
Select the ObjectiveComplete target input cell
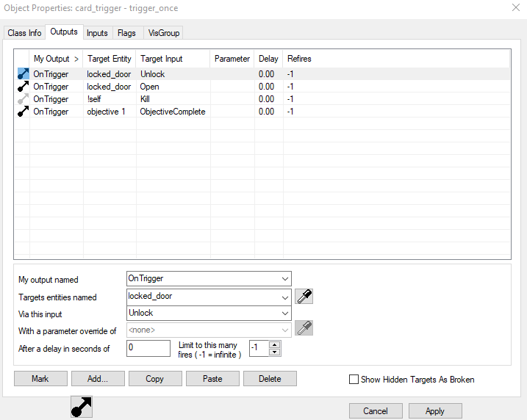pyautogui.click(x=173, y=112)
